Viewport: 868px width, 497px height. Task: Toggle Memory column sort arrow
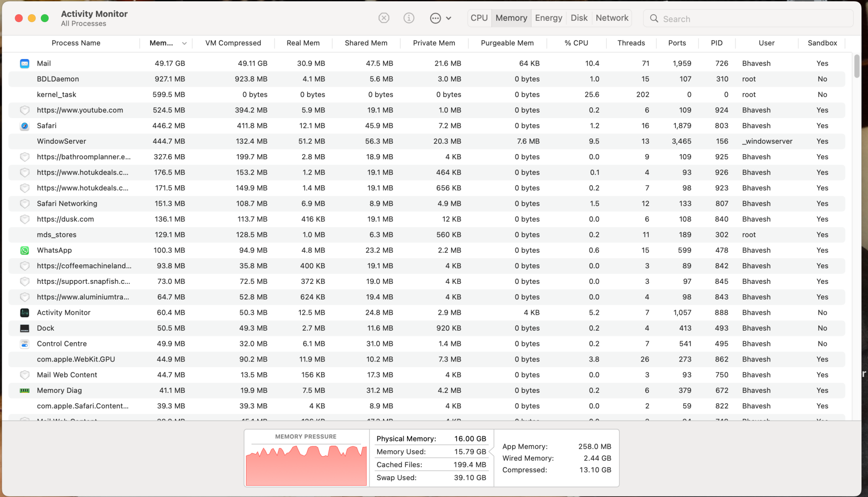(x=184, y=43)
